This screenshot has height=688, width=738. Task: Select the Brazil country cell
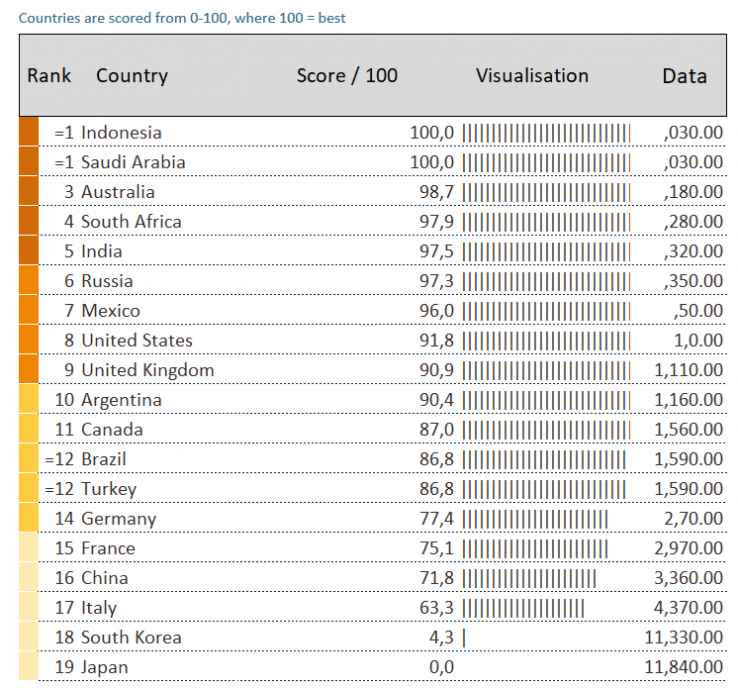104,459
